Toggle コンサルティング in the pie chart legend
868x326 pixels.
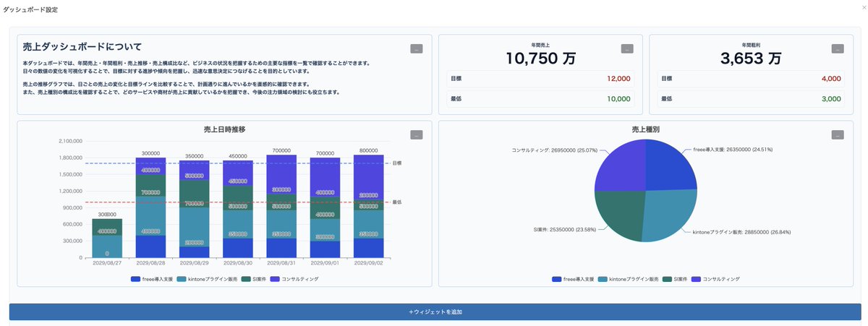click(716, 278)
